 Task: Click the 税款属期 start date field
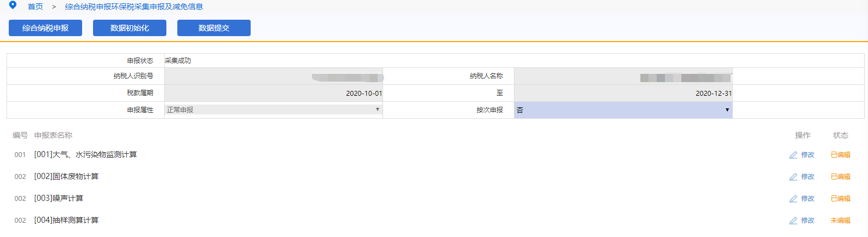273,93
